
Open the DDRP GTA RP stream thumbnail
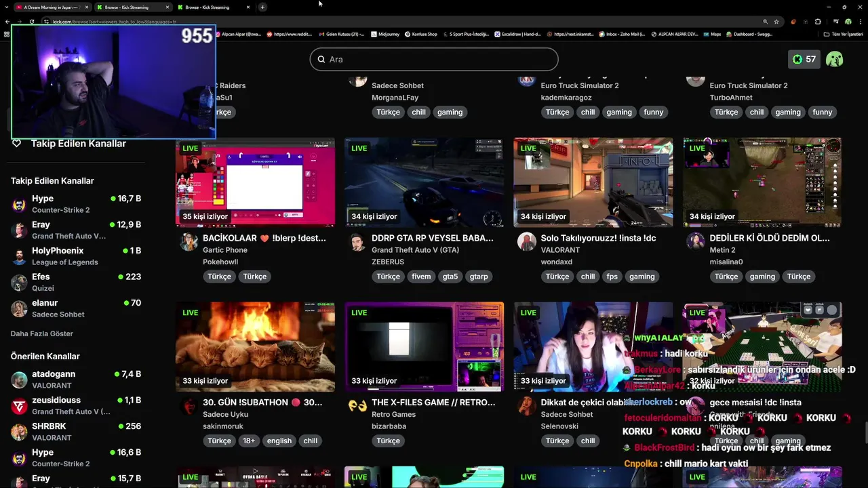pos(424,182)
